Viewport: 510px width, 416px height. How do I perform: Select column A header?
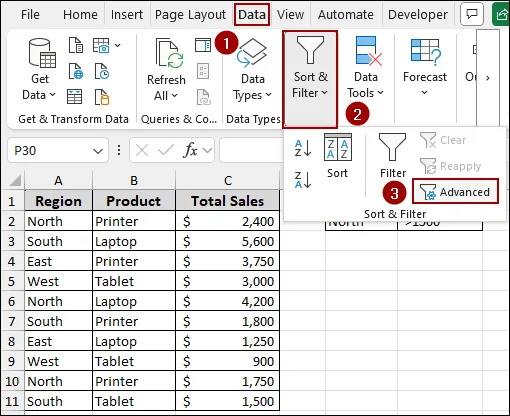(x=58, y=180)
